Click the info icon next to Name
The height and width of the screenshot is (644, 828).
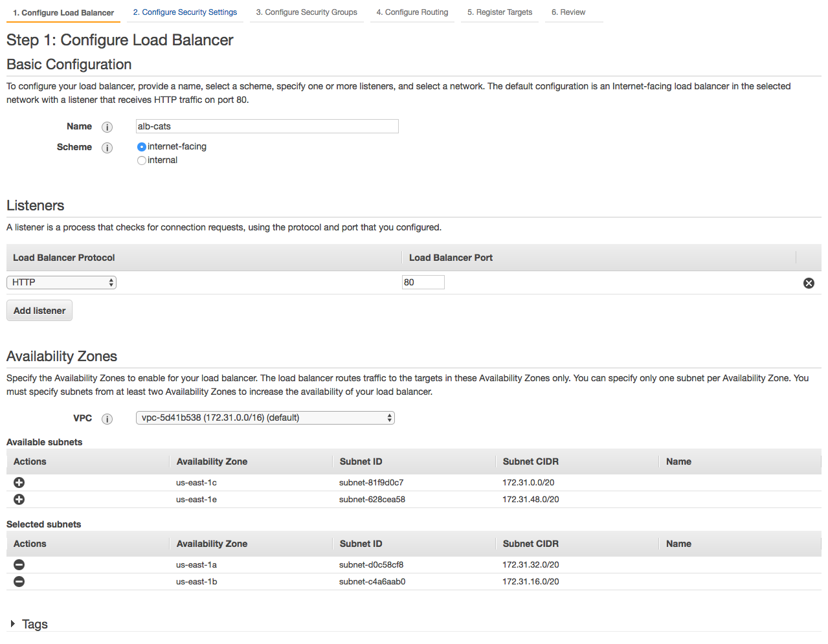pyautogui.click(x=107, y=127)
